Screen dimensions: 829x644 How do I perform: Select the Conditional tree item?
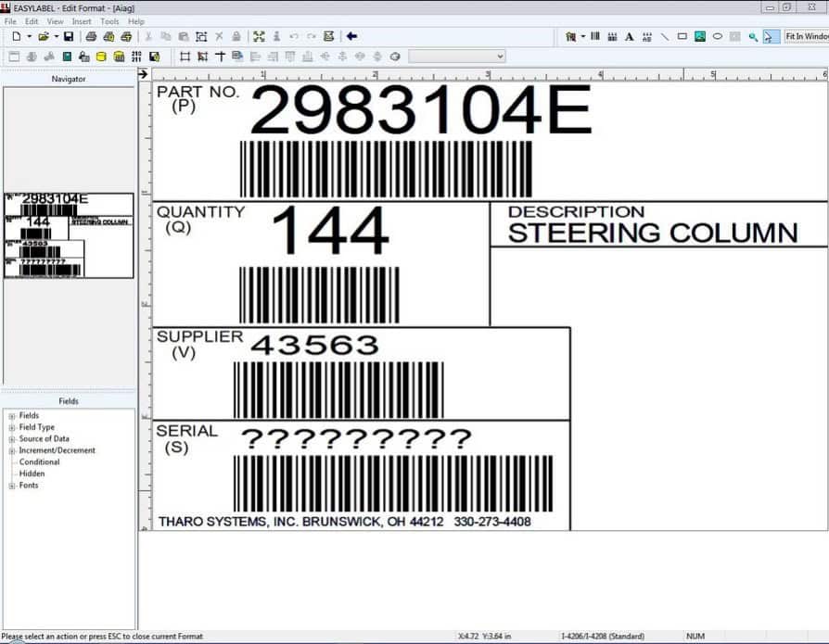(39, 461)
